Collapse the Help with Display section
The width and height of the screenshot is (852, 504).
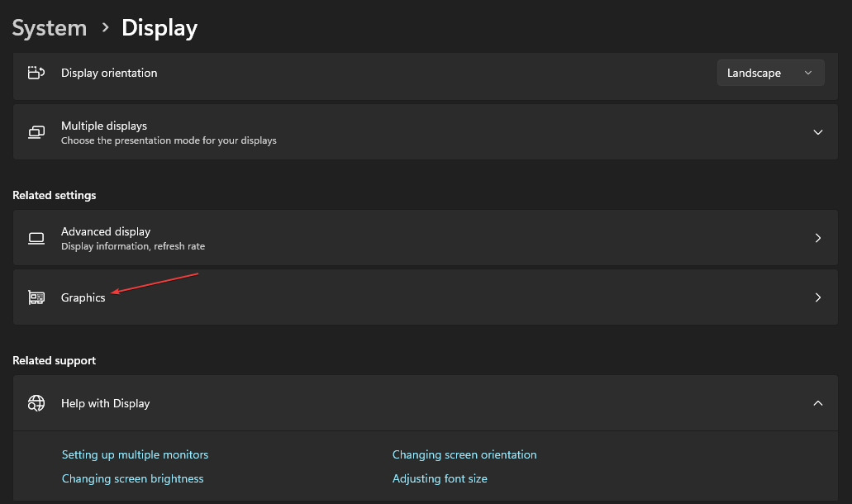(x=817, y=403)
